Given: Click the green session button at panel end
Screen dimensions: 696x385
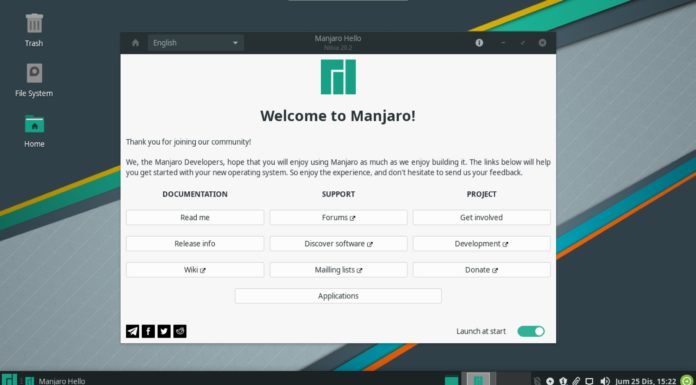Looking at the screenshot, I should click(687, 381).
